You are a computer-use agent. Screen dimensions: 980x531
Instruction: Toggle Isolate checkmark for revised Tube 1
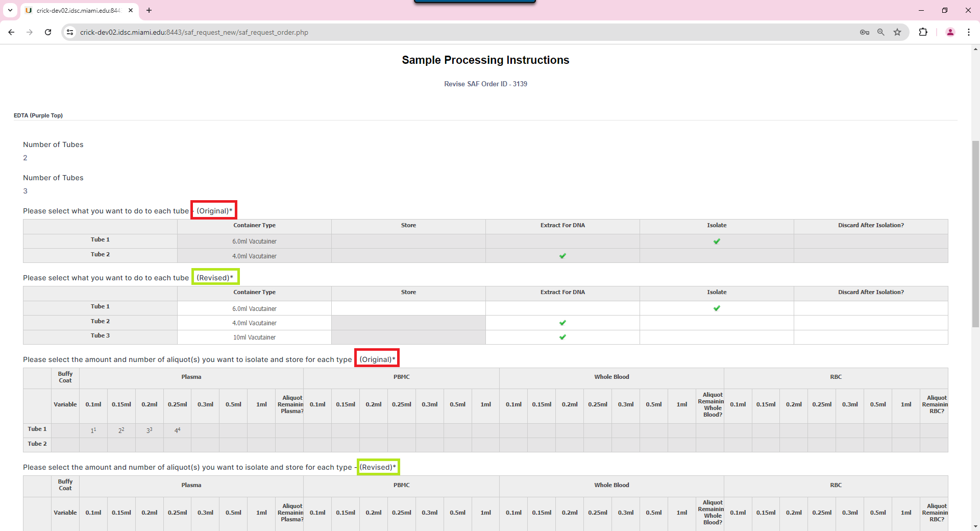coord(717,308)
